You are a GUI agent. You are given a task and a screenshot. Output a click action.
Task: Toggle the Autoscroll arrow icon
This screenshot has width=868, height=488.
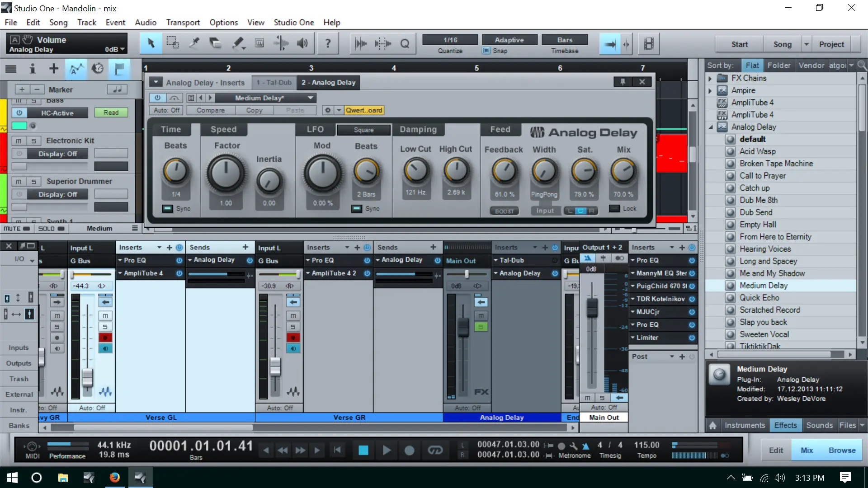(610, 44)
